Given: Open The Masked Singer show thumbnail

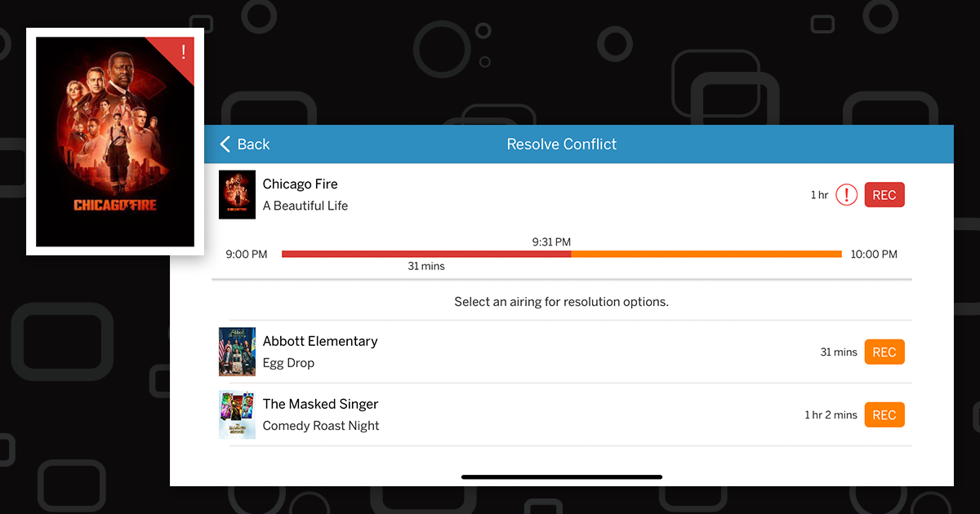Looking at the screenshot, I should [237, 414].
